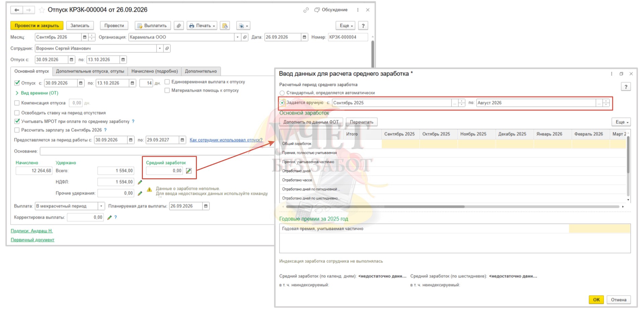Edit Прочие удержания with pencil icon
Image resolution: width=644 pixels, height=309 pixels.
(140, 193)
